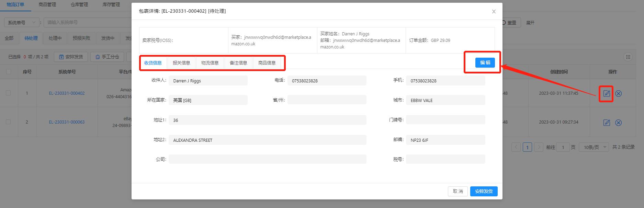Image resolution: width=644 pixels, height=208 pixels.
Task: Toggle the select-all checkbox in table header
Action: (9, 72)
